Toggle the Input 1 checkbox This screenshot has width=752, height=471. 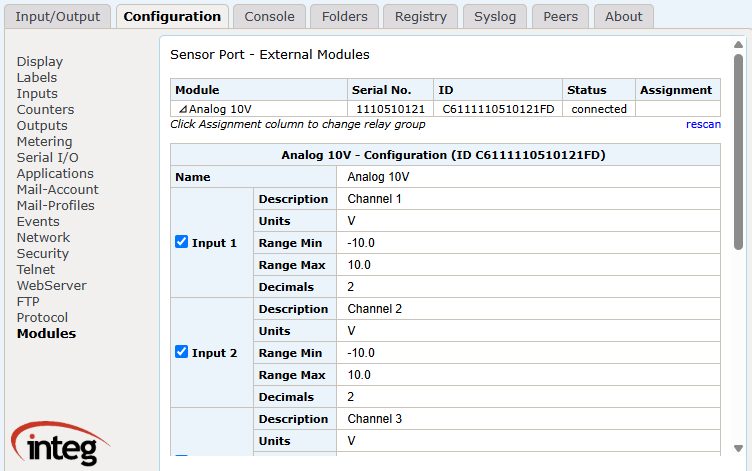coord(181,242)
